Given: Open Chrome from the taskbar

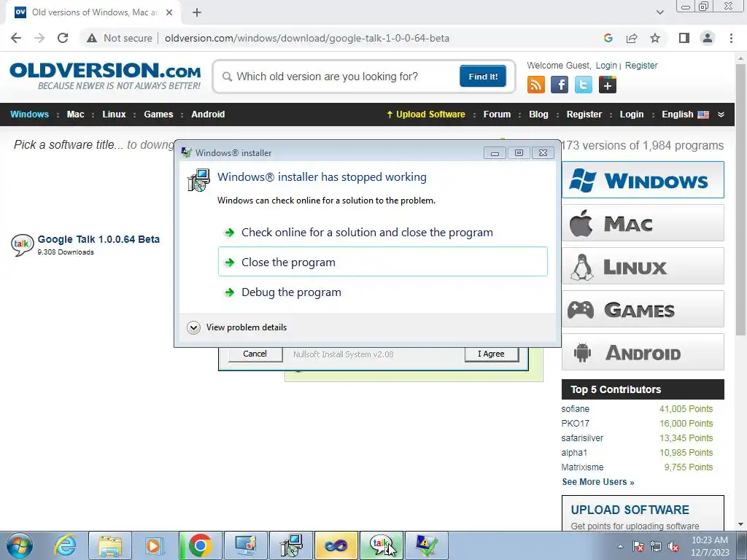Looking at the screenshot, I should pos(200,545).
